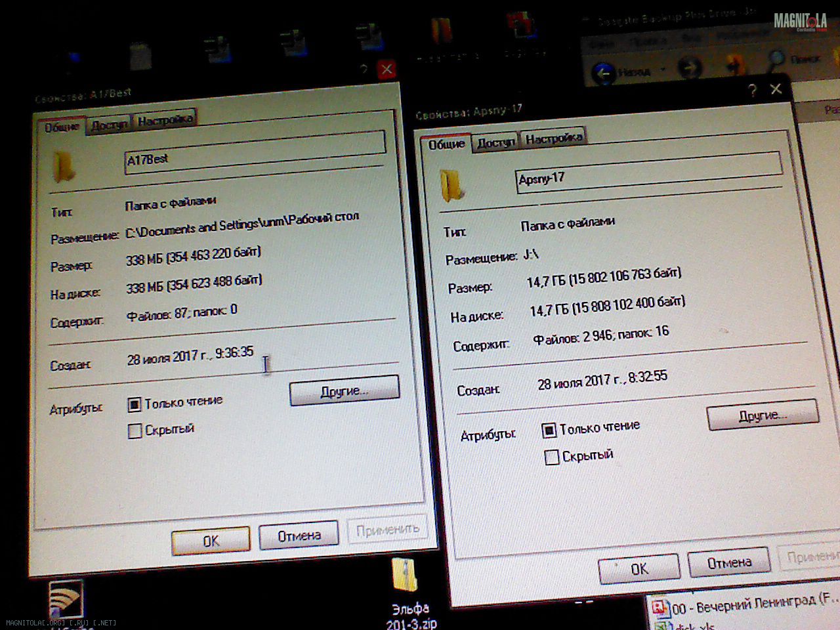Click Другие button in Apsny-17 properties
Image resolution: width=840 pixels, height=630 pixels.
763,415
